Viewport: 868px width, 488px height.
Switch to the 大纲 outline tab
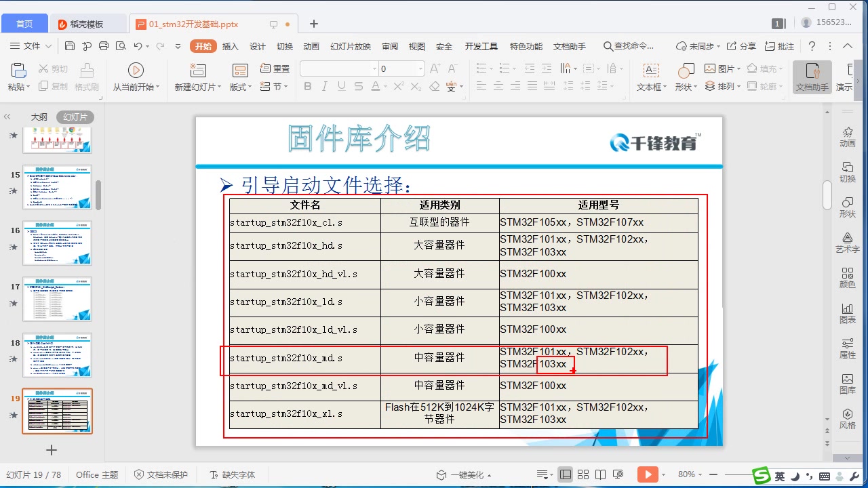pos(39,116)
